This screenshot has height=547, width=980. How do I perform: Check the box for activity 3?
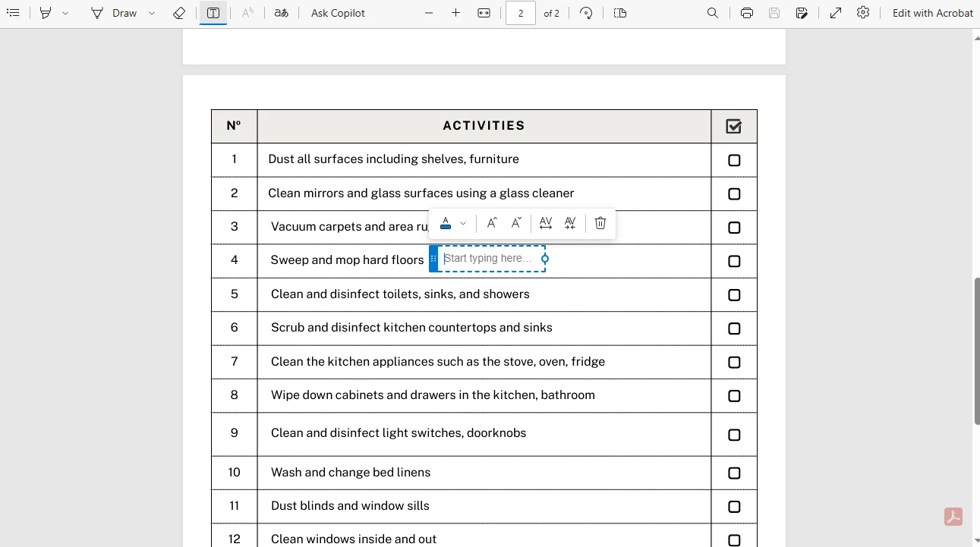(734, 228)
